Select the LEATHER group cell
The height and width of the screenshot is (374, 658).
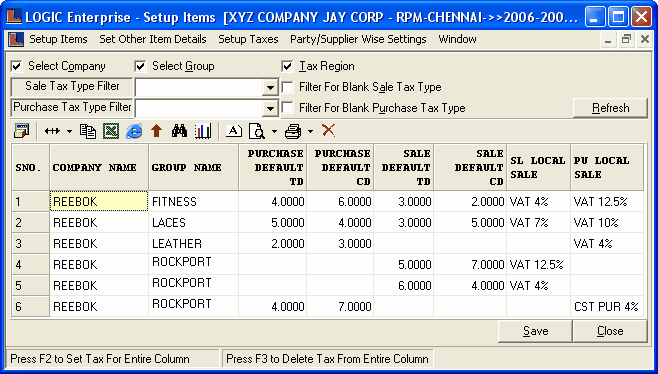coord(193,243)
